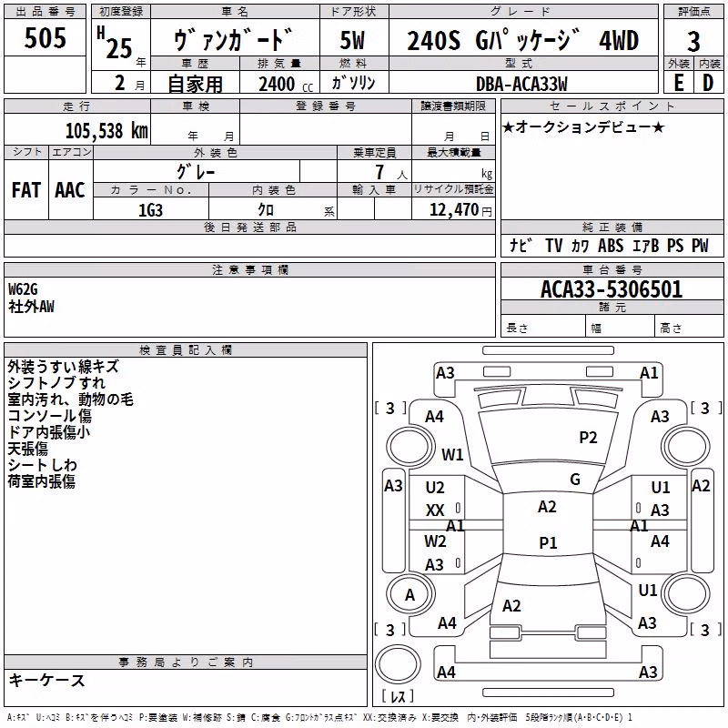
Task: Click the damage code legend line
Action: coord(319,718)
